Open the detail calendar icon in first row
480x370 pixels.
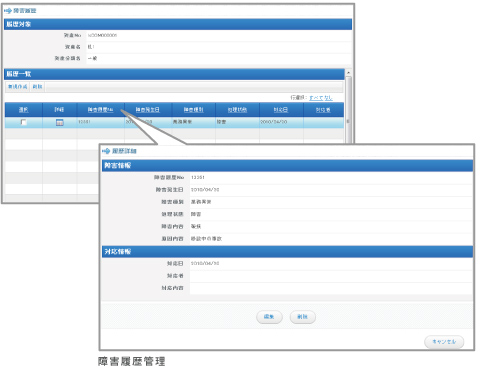(60, 122)
